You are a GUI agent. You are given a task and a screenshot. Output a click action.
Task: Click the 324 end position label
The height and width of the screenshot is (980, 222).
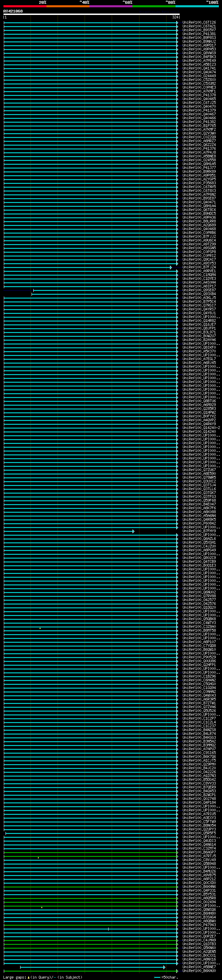click(175, 17)
